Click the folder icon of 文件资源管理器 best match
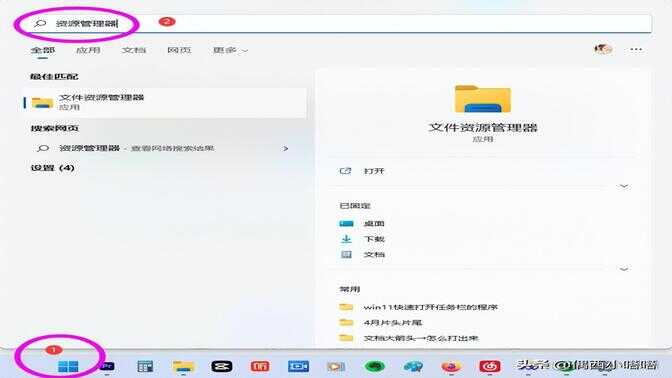This screenshot has height=378, width=672. tap(42, 103)
